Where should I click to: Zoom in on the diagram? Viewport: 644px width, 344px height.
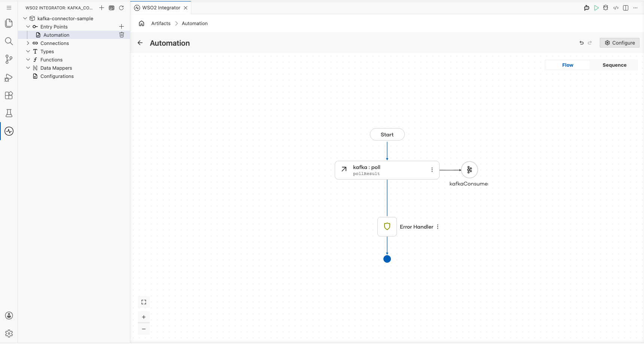144,317
